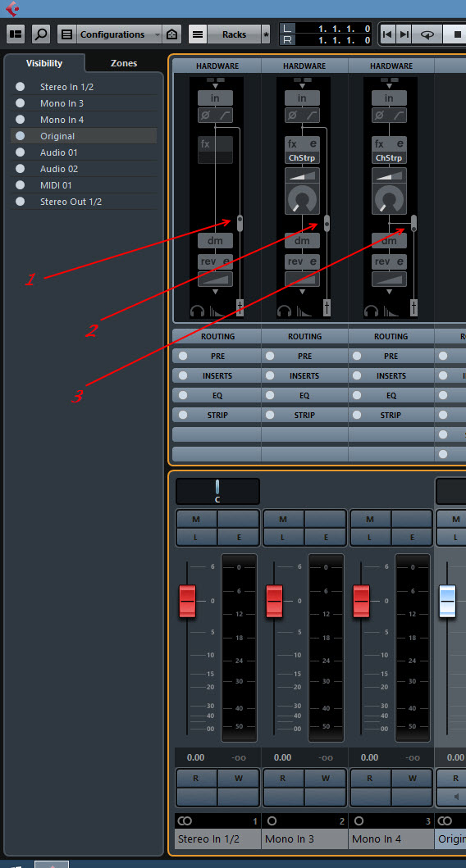Open the Configurations dropdown
The width and height of the screenshot is (466, 868).
[x=119, y=34]
